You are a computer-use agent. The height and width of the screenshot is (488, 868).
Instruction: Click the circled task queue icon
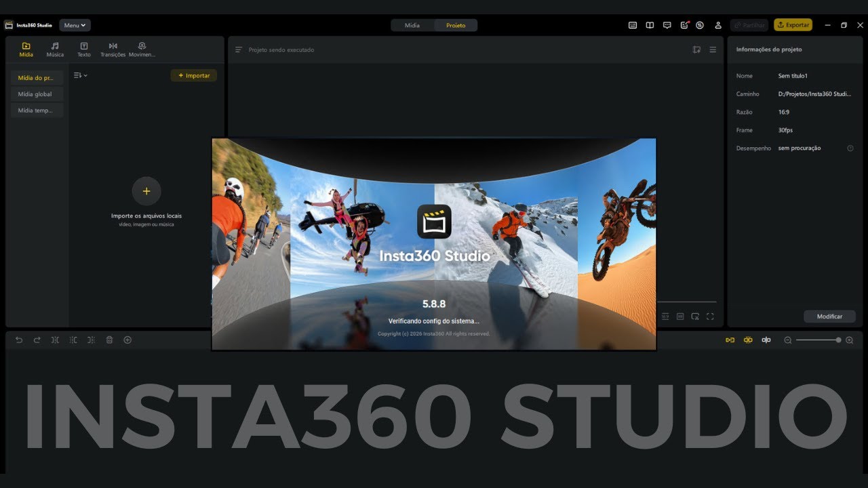point(700,25)
